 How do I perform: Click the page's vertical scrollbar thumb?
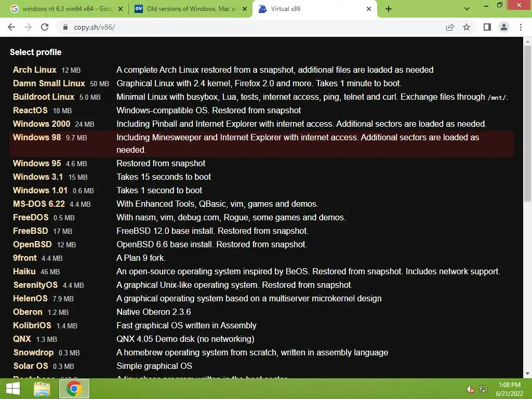click(x=527, y=124)
